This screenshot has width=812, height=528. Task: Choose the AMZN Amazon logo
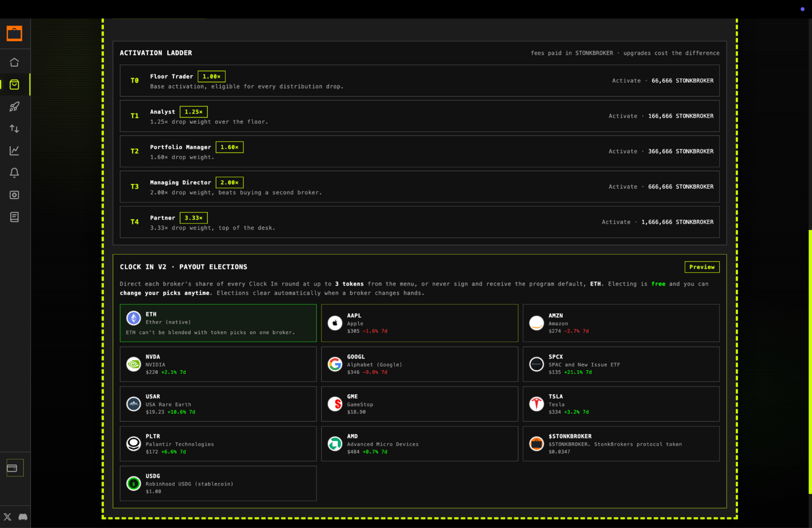click(x=536, y=323)
